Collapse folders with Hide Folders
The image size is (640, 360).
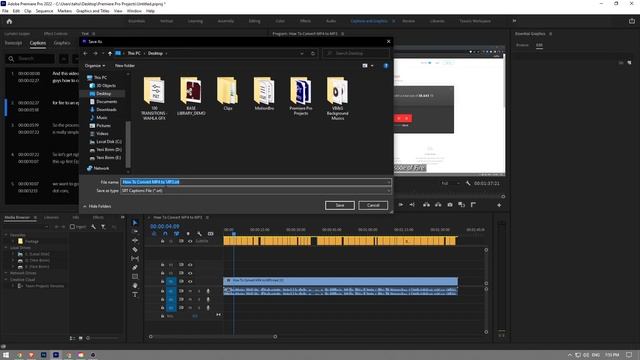point(97,206)
